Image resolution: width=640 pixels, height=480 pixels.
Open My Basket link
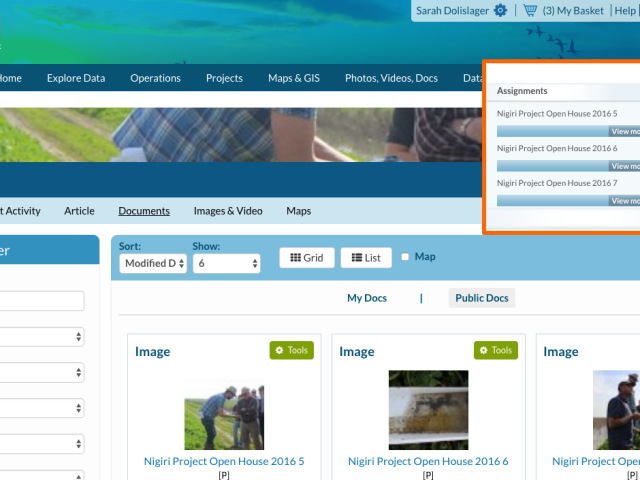[573, 11]
